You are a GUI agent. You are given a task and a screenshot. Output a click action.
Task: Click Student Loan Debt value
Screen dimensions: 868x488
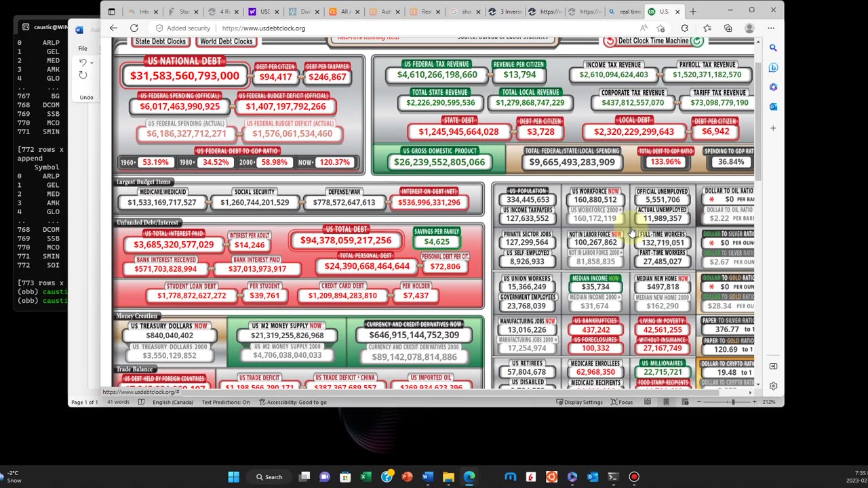192,296
